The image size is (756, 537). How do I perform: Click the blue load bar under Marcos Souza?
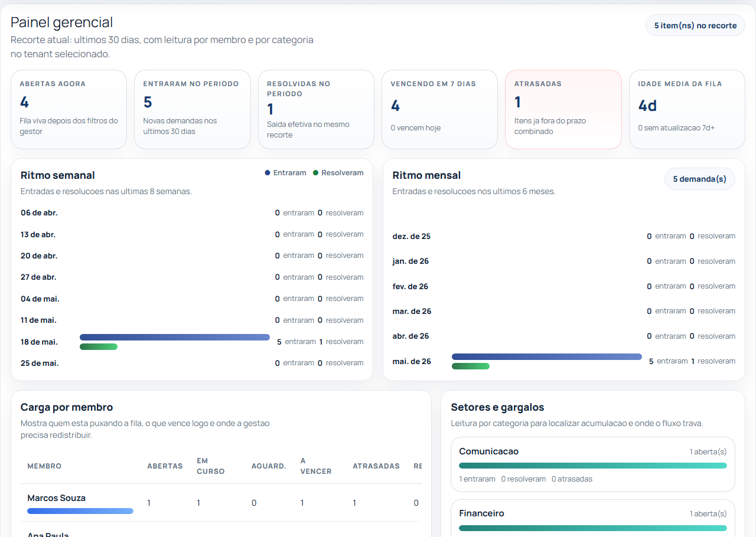(80, 511)
